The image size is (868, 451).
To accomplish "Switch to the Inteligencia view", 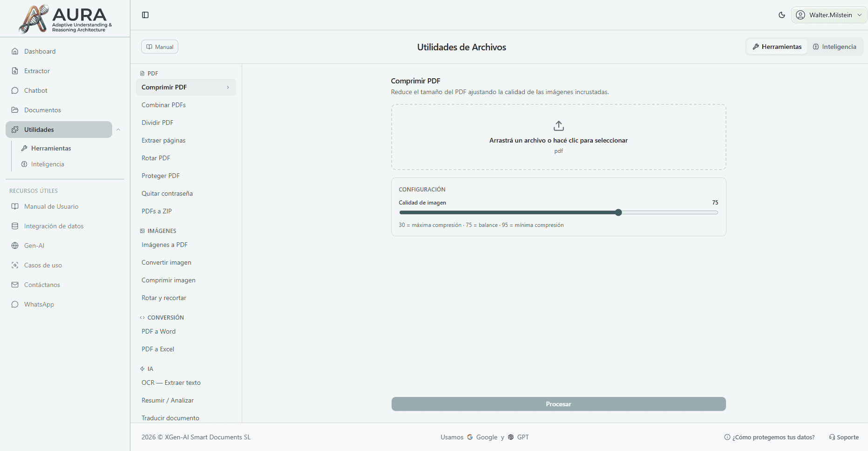I will click(834, 47).
